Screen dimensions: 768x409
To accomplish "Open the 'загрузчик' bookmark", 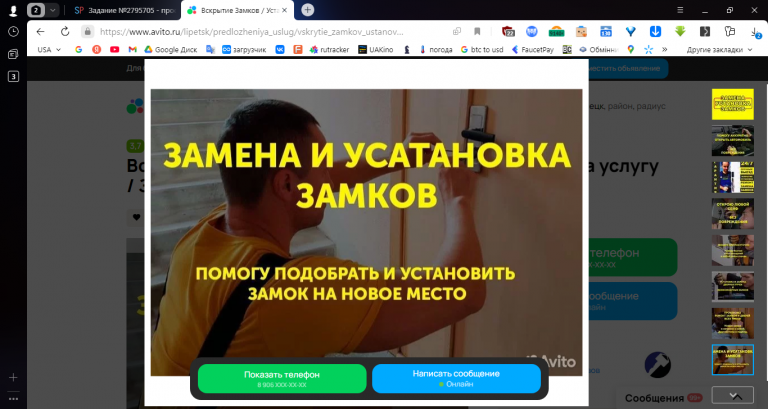I will click(244, 49).
